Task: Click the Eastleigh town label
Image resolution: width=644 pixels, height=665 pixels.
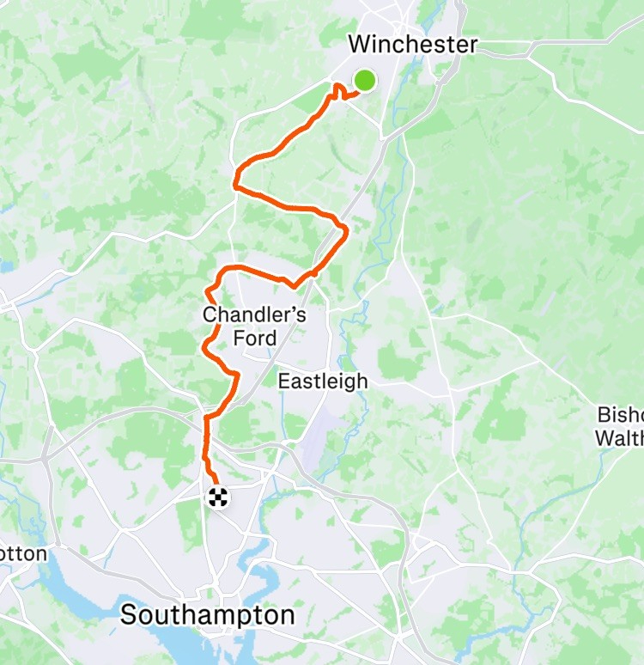Action: [x=323, y=381]
